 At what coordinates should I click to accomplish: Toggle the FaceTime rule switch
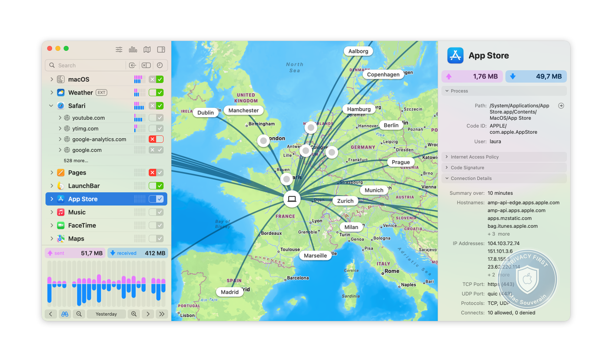pos(156,225)
